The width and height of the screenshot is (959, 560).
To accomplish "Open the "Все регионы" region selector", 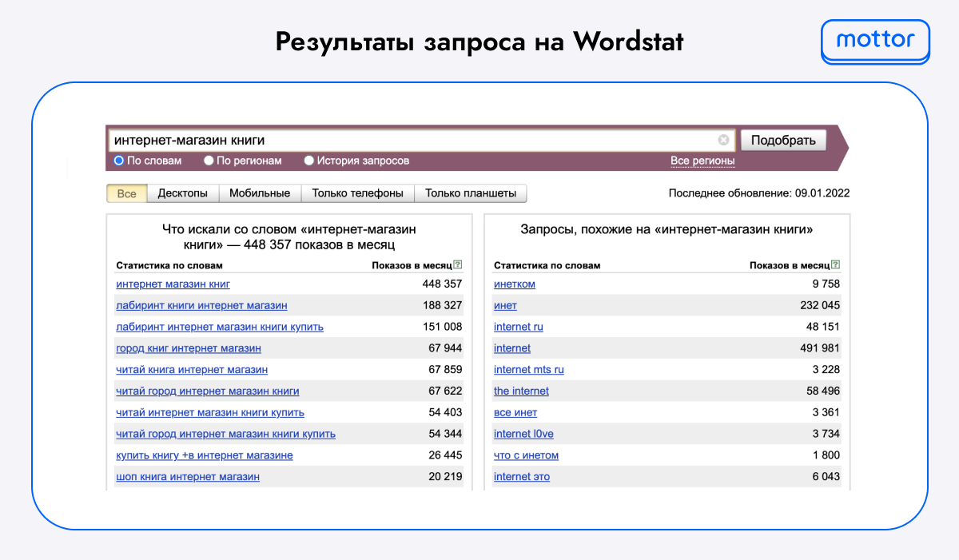I will 702,161.
